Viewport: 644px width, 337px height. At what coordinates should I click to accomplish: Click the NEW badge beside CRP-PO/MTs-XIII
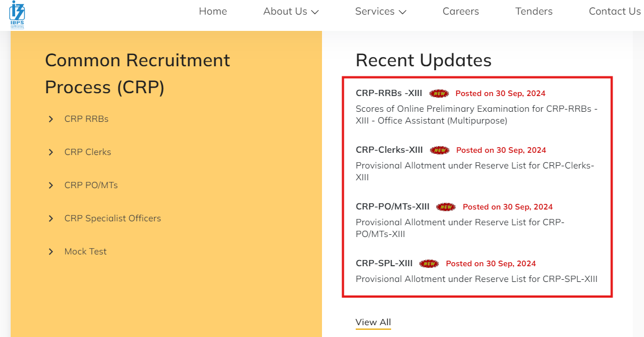[x=446, y=207]
